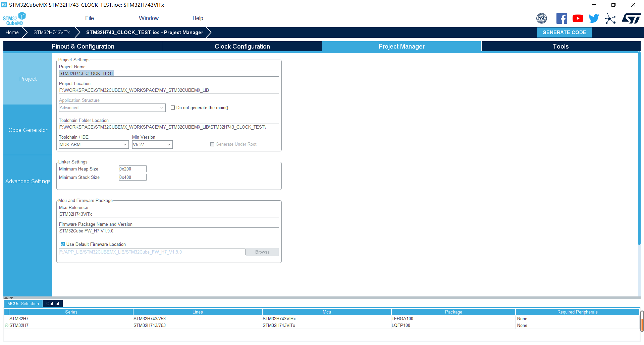Click the Toolchain Folder Location field

(169, 127)
